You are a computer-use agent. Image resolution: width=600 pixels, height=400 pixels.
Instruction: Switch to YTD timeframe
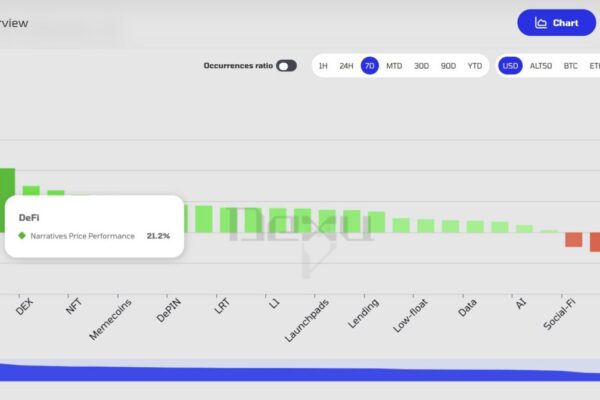(475, 66)
